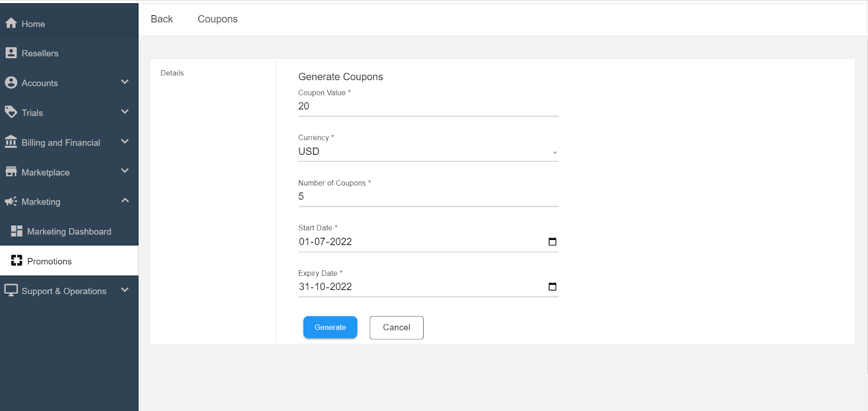Expand the Billing and Financial chevron
This screenshot has height=411, width=868.
(125, 142)
